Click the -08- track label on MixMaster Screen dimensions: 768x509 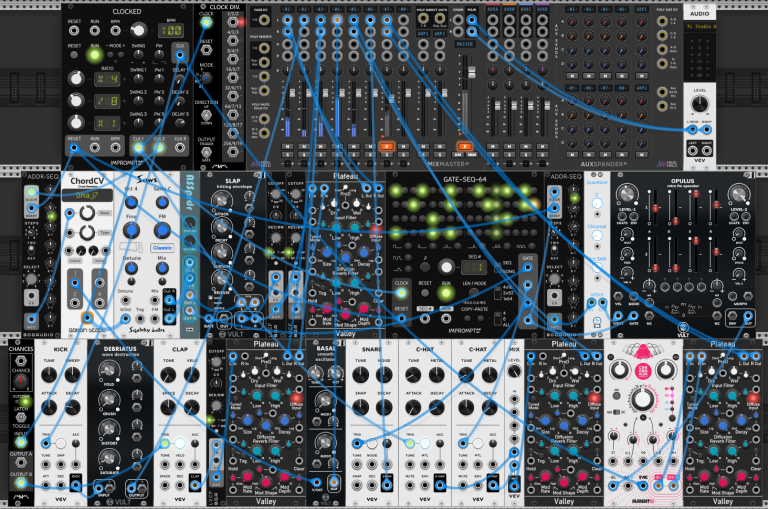[403, 9]
